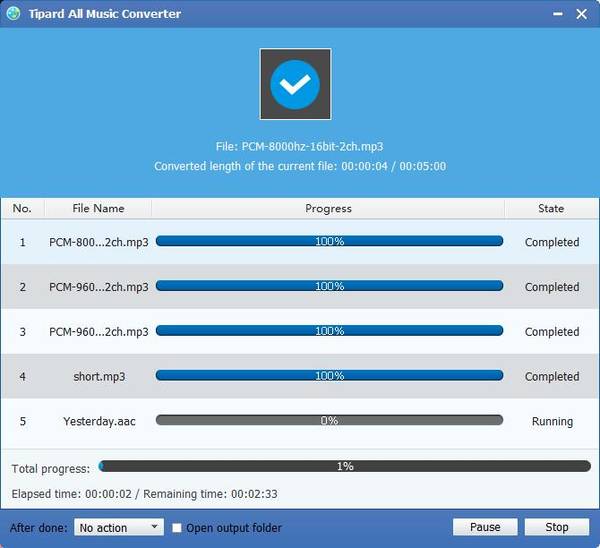The image size is (600, 548).
Task: Click the Total progress bar showing 1%
Action: point(345,466)
